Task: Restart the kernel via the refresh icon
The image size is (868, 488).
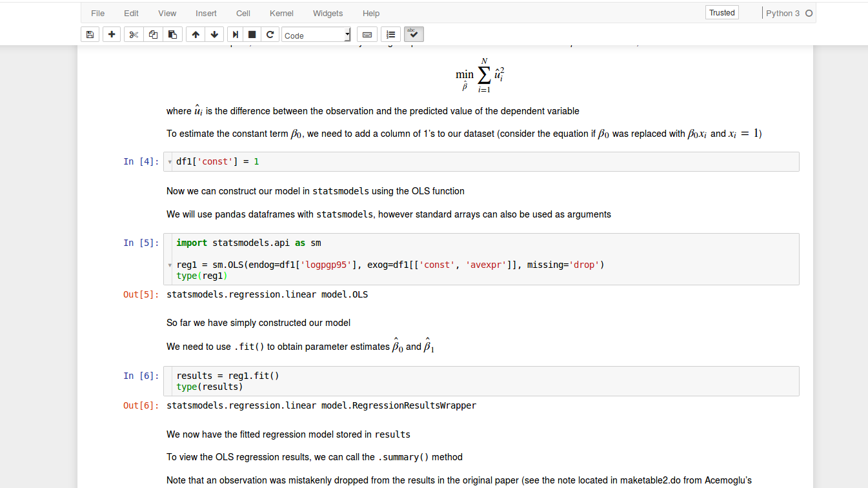Action: [270, 34]
